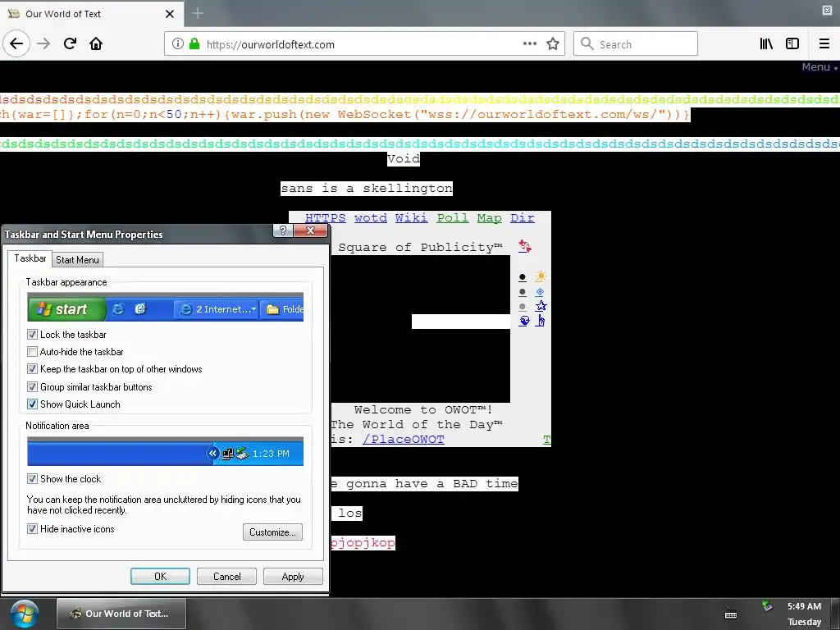Select the Our World of Text browser tab
Screen dimensions: 840x630
click(91, 13)
